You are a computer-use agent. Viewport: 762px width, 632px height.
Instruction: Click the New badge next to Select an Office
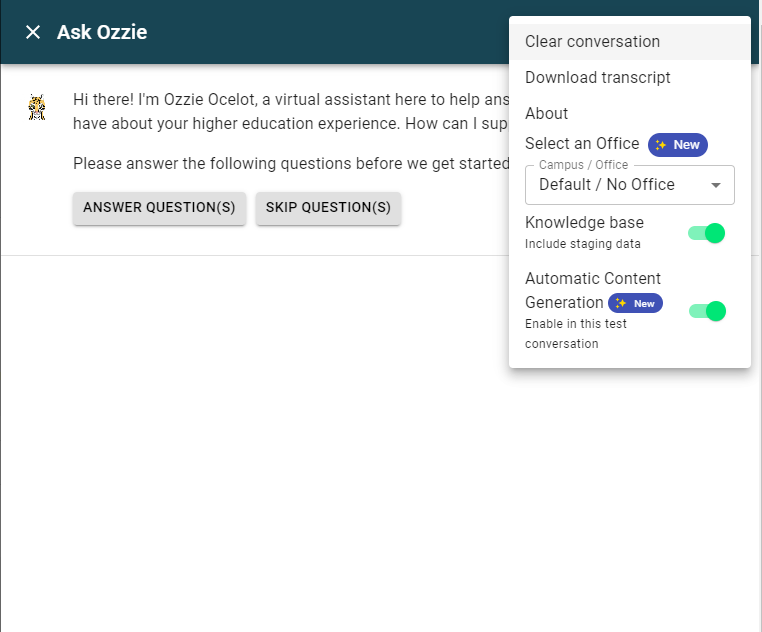click(677, 145)
